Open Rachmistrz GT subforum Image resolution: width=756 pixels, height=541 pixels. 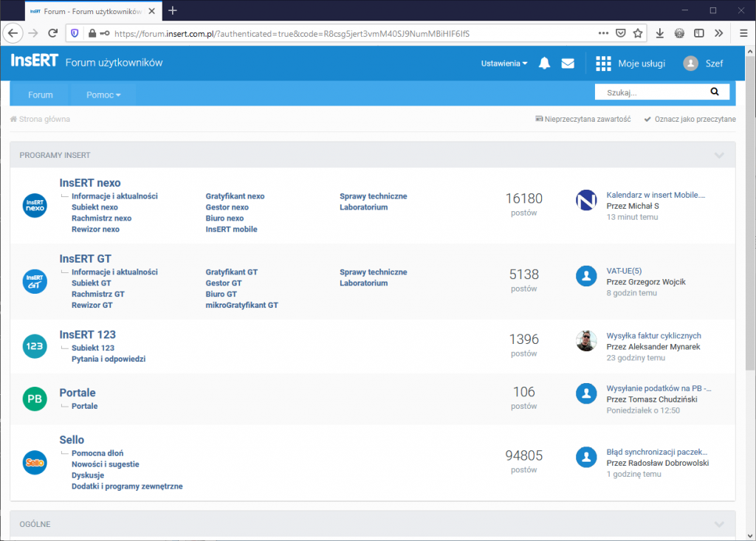click(x=98, y=294)
